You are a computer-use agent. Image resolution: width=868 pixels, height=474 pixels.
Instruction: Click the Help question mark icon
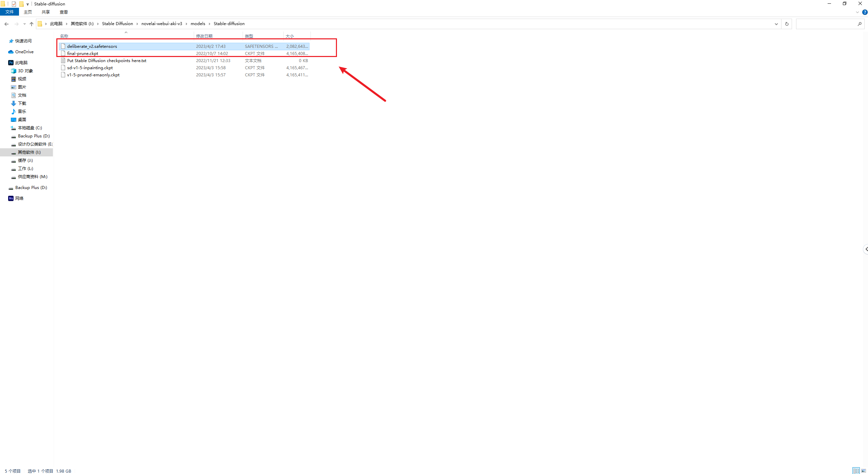(x=865, y=12)
